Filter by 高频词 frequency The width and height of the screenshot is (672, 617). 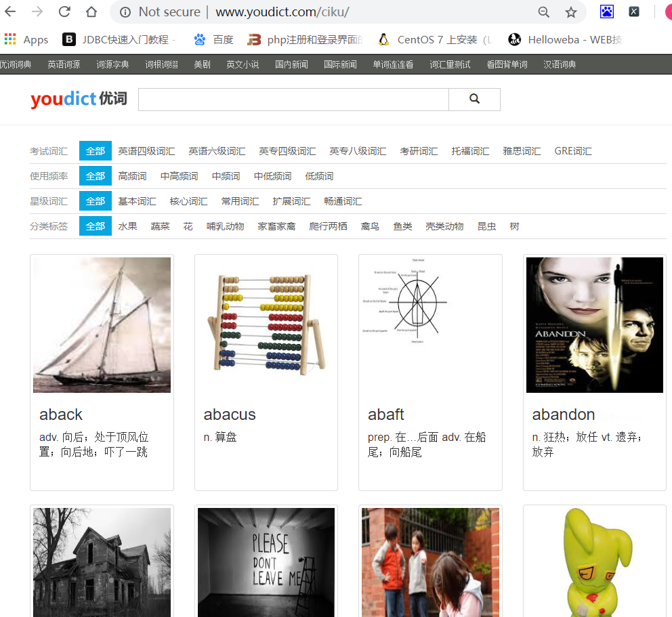point(132,176)
